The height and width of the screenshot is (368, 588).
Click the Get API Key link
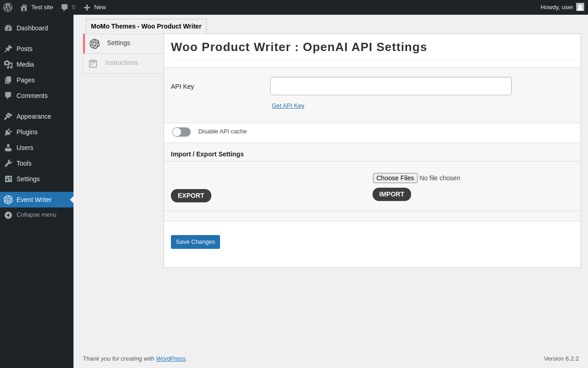tap(288, 105)
